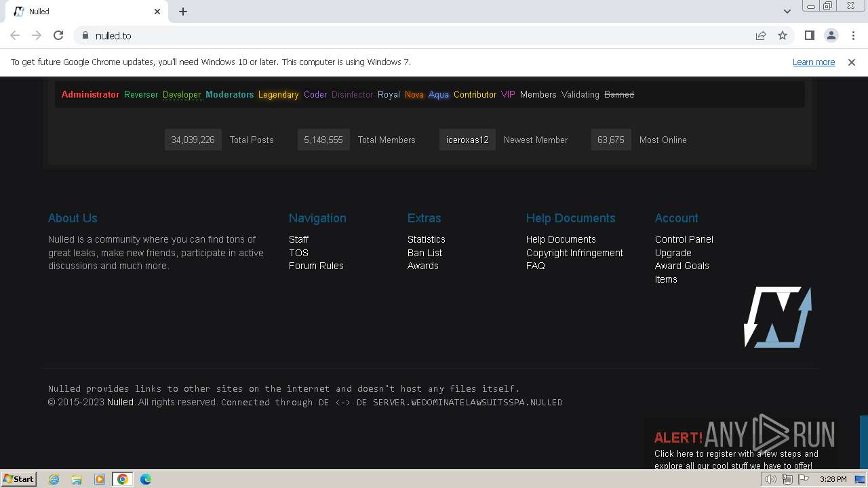Click the 5,148,555 total members value
This screenshot has width=868, height=488.
[x=323, y=140]
